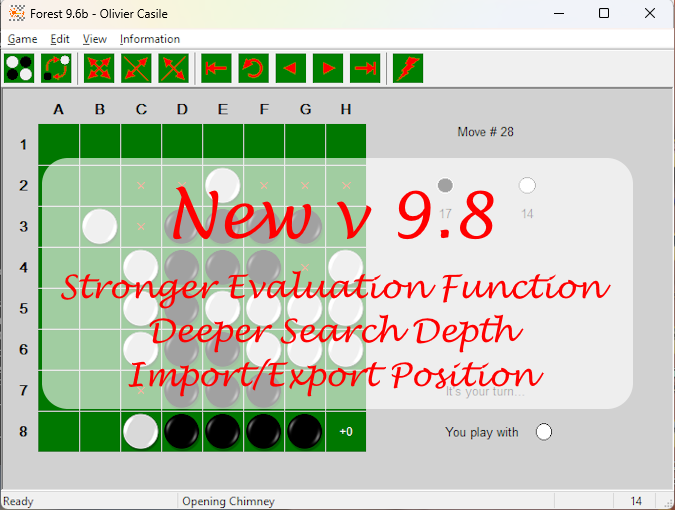This screenshot has height=510, width=675.
Task: Step forward one move with right arrow
Action: 327,68
